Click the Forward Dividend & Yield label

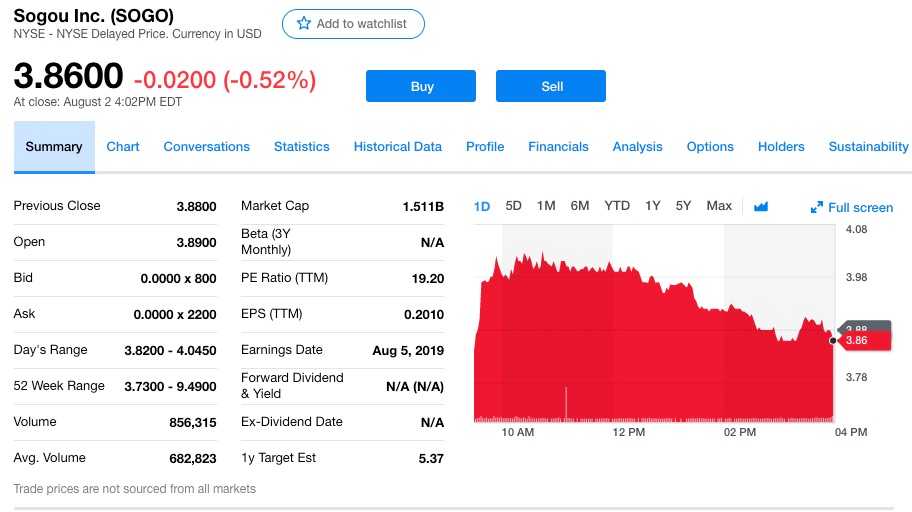pos(292,386)
